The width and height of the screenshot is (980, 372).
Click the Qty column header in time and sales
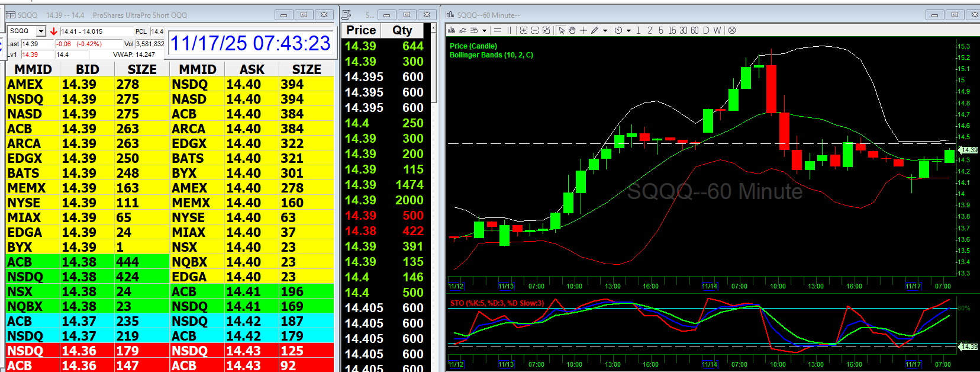(x=402, y=30)
